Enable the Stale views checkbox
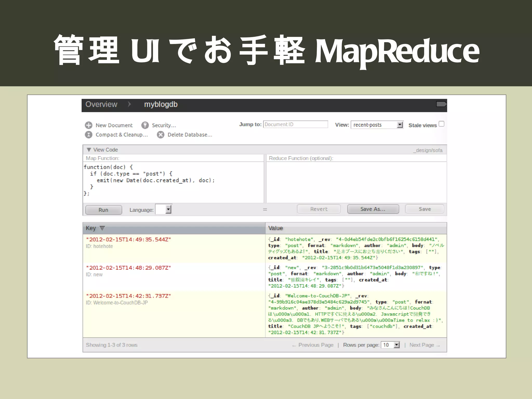 (441, 124)
